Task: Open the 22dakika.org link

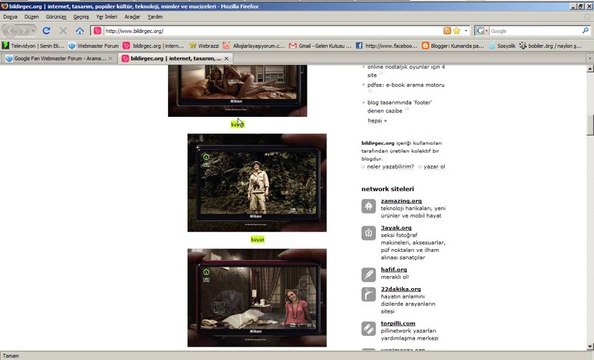Action: coord(401,289)
